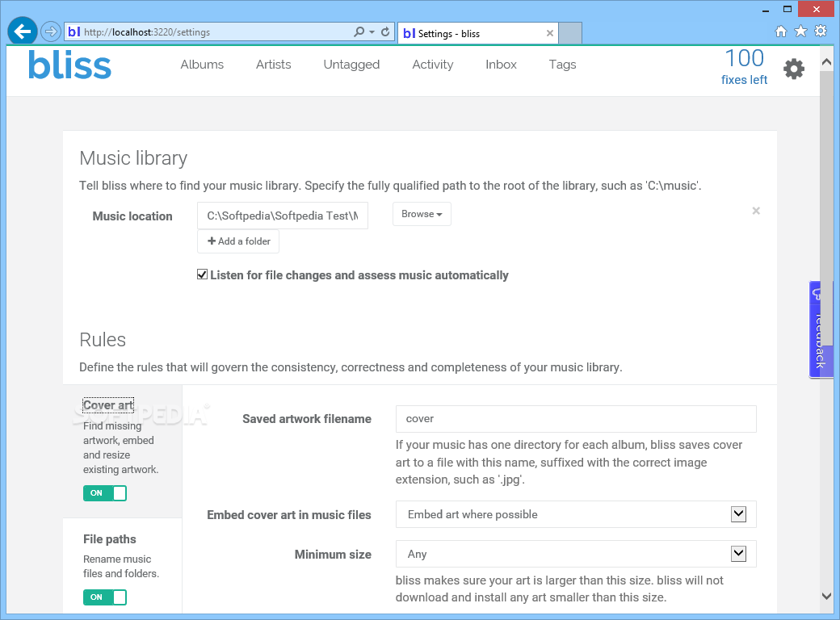Open browser tools gear in title bar
840x620 pixels.
820,31
